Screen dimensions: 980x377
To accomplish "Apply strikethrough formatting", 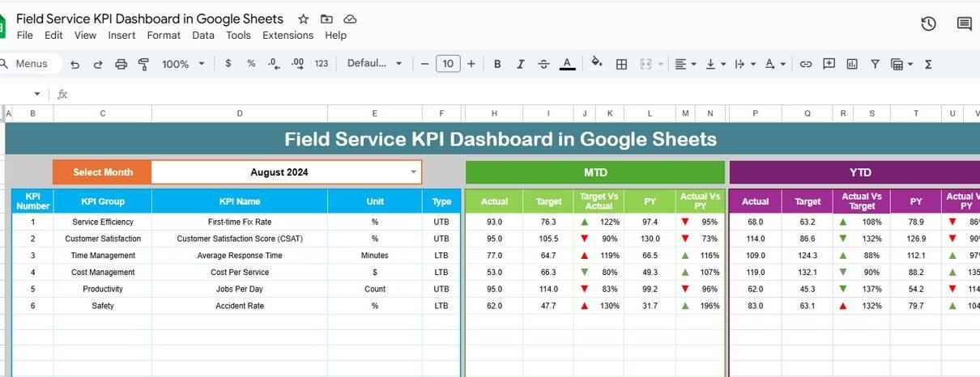I will 543,64.
